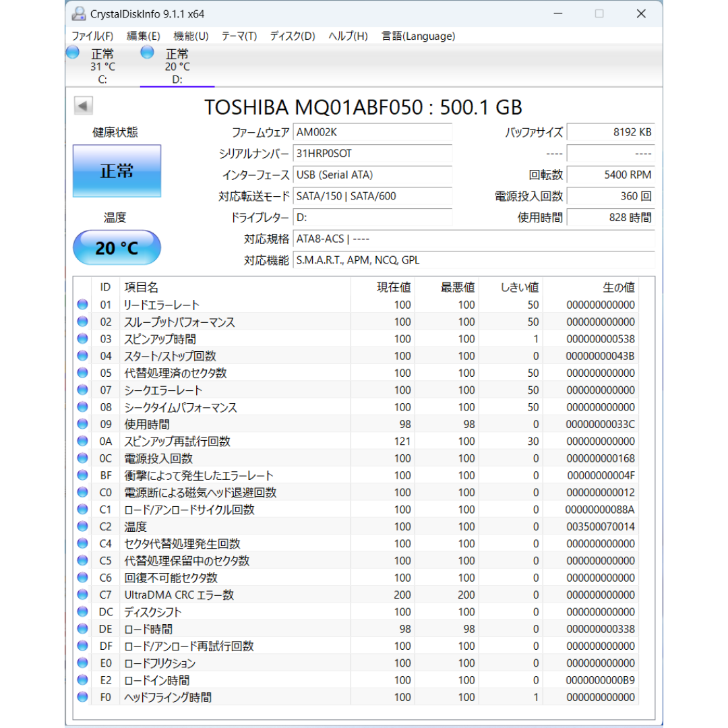Image resolution: width=728 pixels, height=728 pixels.
Task: Click the 対応機能 field S.M.A.R.T., APM, NCQ, GPL
Action: pos(474,260)
